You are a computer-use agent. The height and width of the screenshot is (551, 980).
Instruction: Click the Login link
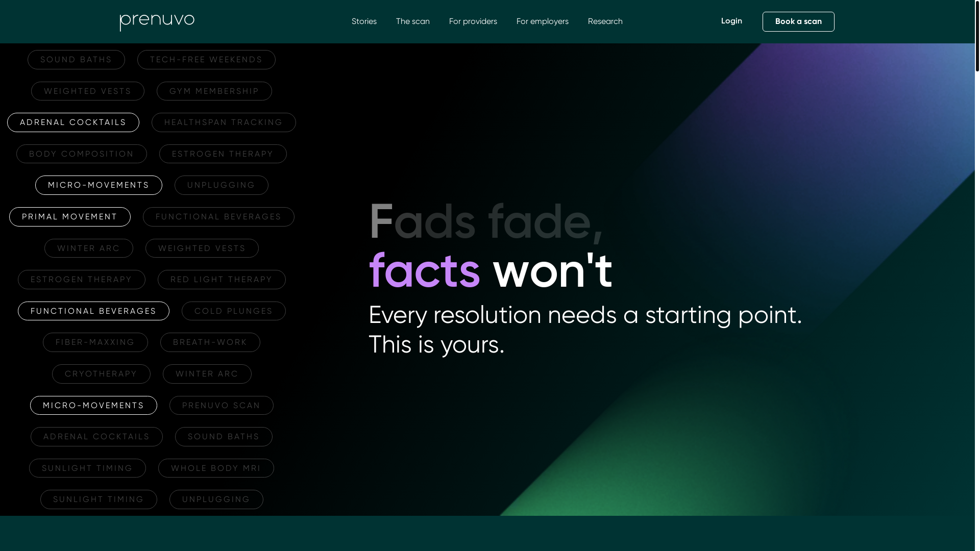[x=731, y=21]
